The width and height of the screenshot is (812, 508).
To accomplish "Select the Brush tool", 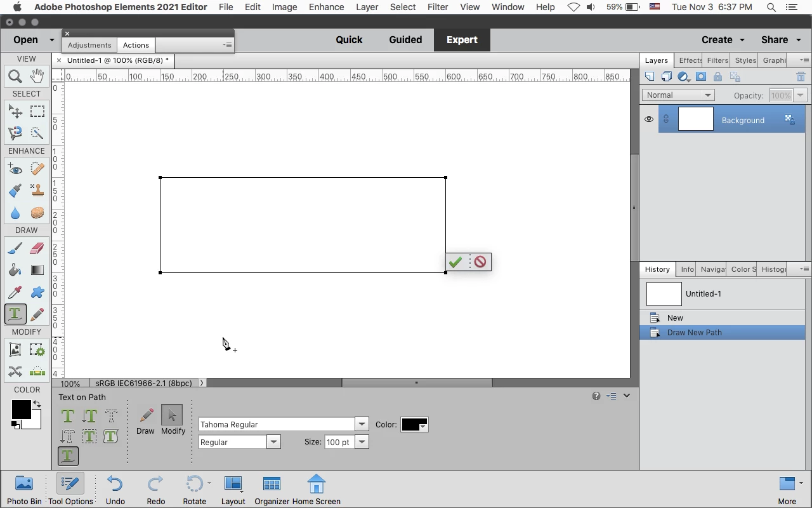I will point(15,248).
